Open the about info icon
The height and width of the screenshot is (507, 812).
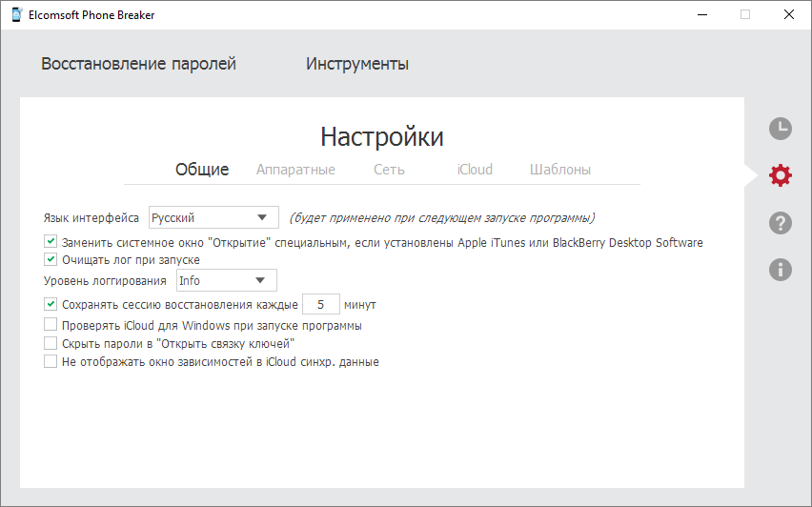(780, 270)
